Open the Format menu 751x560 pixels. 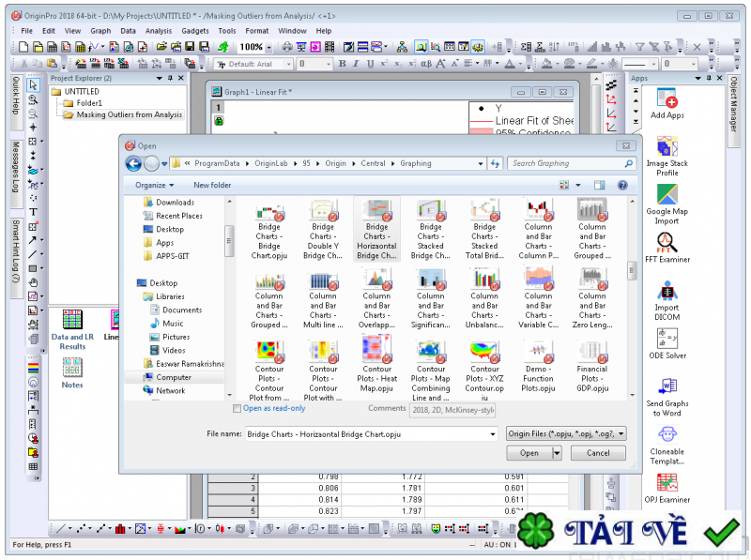tap(257, 31)
